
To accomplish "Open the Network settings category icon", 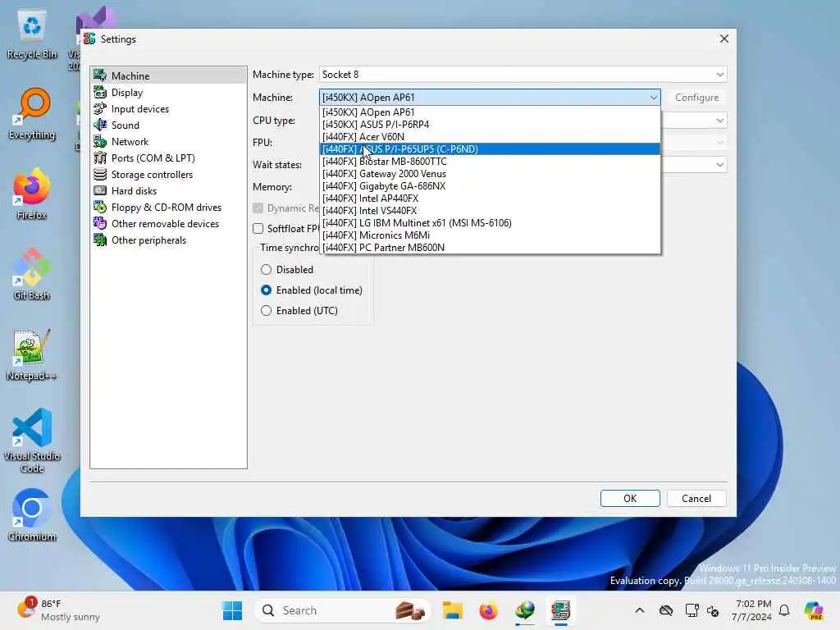I will [100, 141].
